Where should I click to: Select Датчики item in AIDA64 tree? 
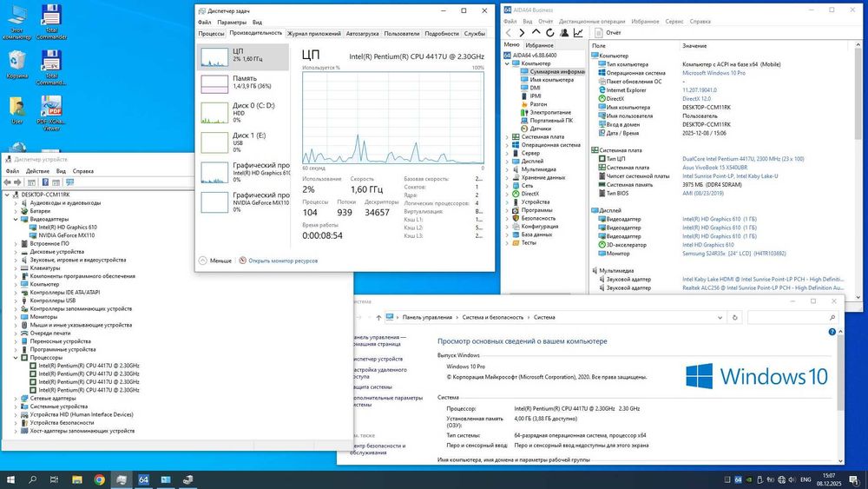pyautogui.click(x=540, y=129)
